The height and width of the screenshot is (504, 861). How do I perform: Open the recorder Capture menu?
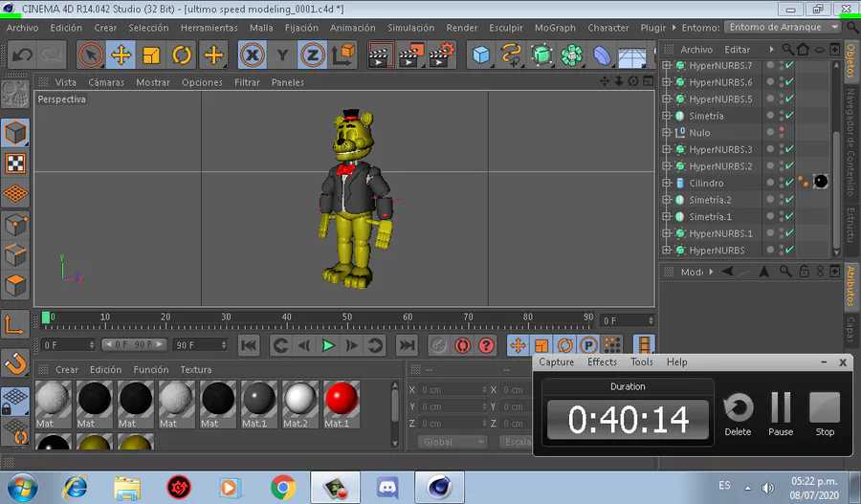tap(556, 362)
